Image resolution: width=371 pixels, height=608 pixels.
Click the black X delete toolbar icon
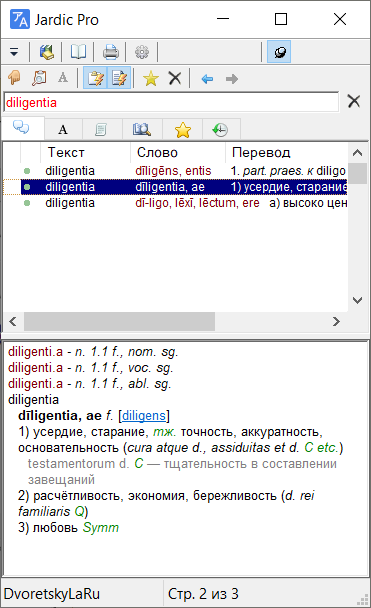click(x=175, y=78)
